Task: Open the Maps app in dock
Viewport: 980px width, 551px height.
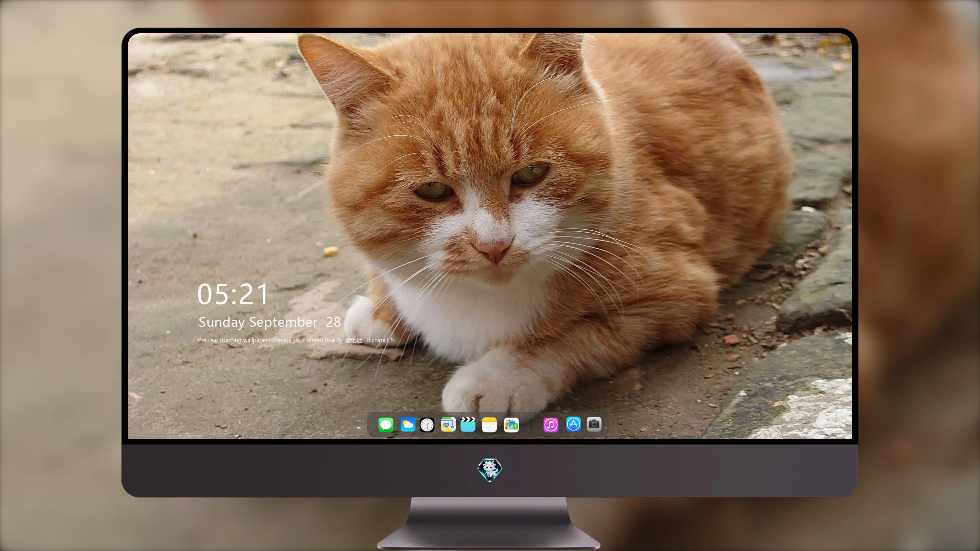Action: click(x=448, y=424)
